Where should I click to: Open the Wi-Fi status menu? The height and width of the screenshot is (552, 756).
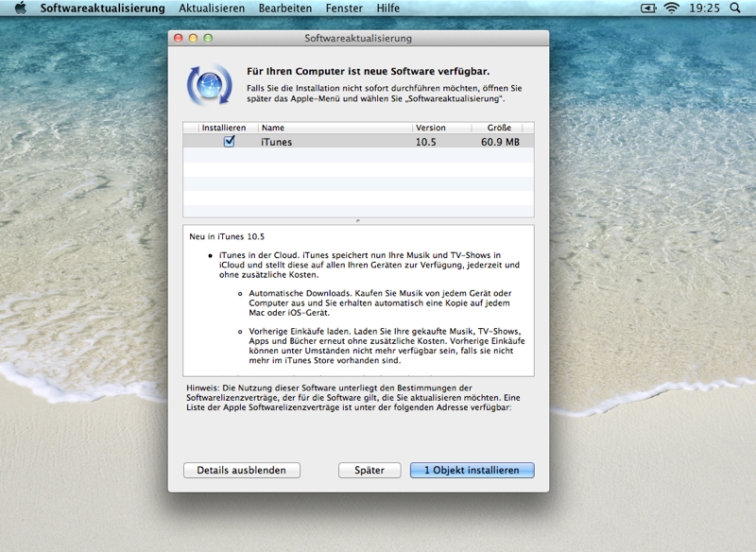click(x=672, y=8)
